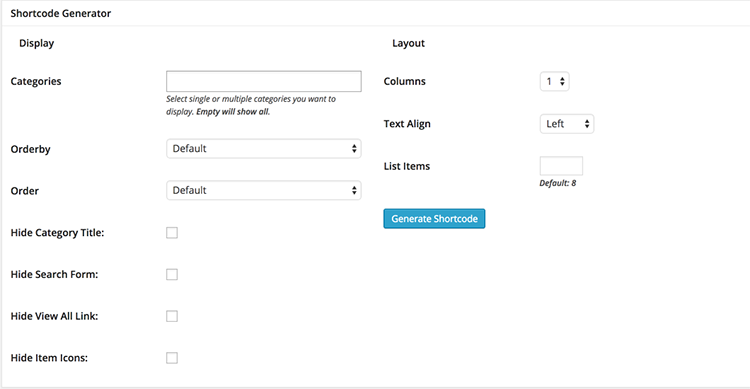Image resolution: width=750 pixels, height=389 pixels.
Task: Open the Orderby dropdown
Action: [x=264, y=149]
